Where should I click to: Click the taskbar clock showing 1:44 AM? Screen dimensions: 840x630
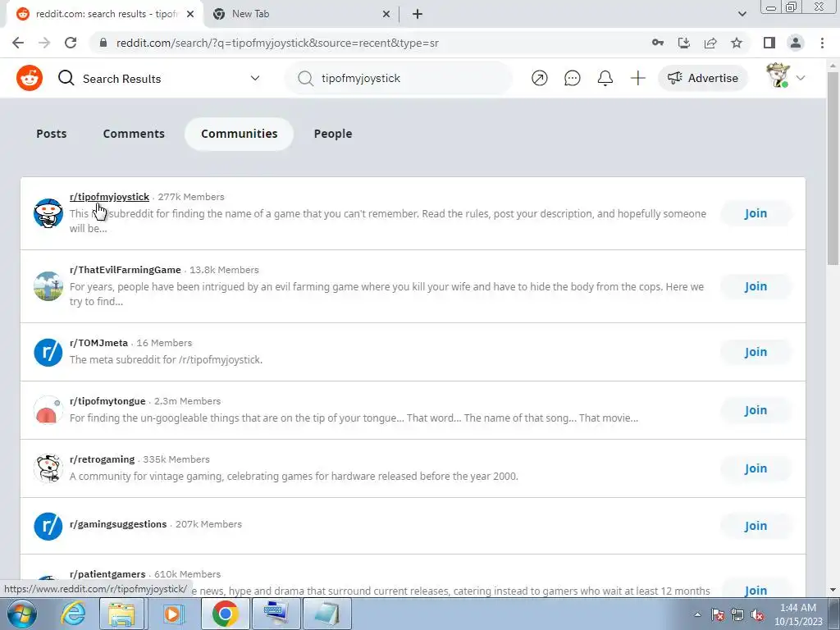click(x=798, y=614)
